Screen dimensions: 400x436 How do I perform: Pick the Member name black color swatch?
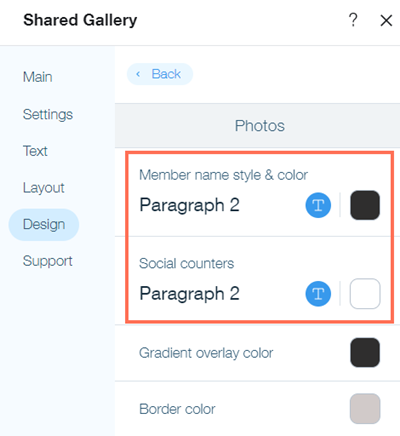point(365,205)
